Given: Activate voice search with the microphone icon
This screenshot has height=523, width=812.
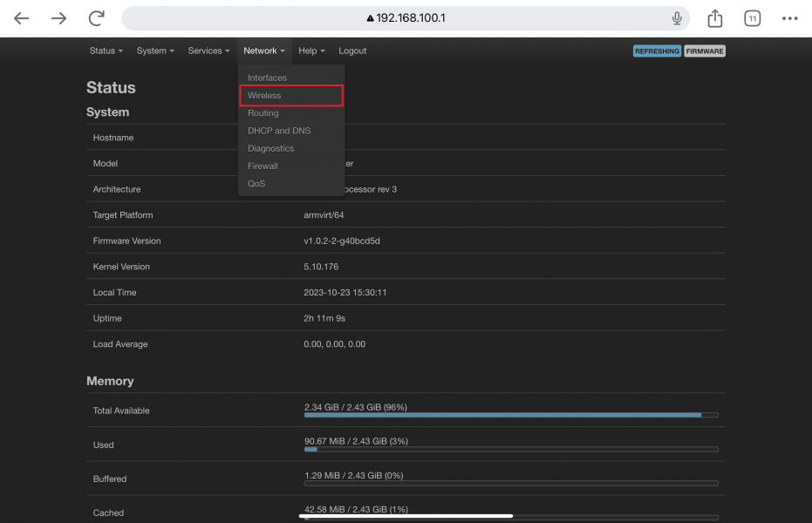Looking at the screenshot, I should pos(677,17).
